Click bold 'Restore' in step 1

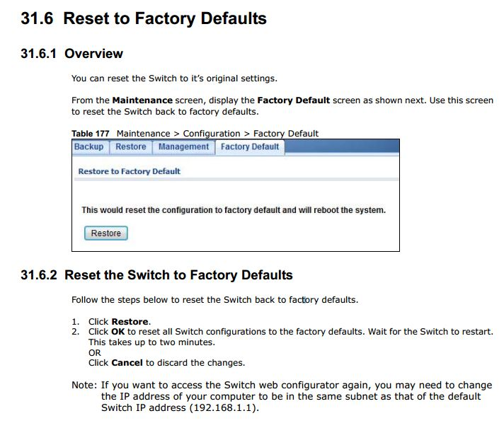pyautogui.click(x=130, y=322)
